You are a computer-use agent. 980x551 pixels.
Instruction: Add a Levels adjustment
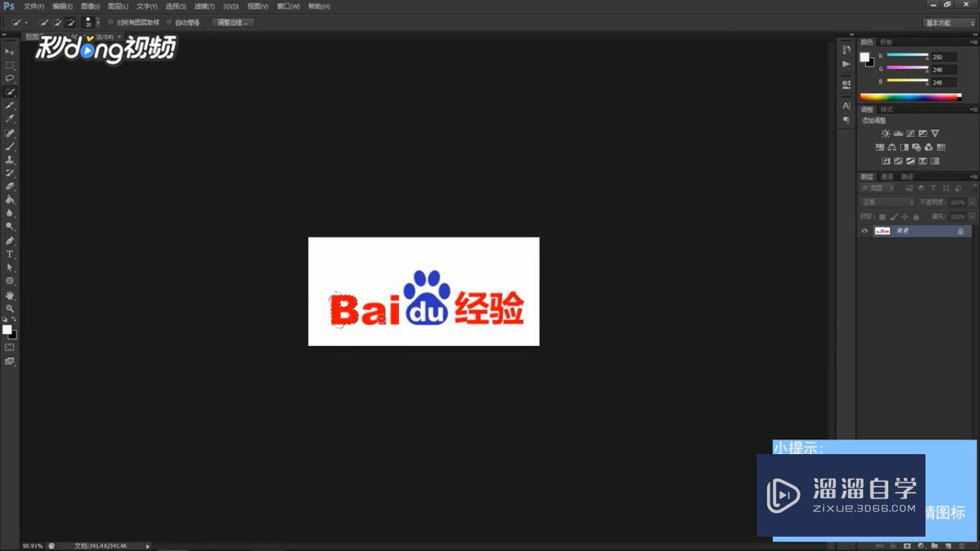pyautogui.click(x=897, y=133)
